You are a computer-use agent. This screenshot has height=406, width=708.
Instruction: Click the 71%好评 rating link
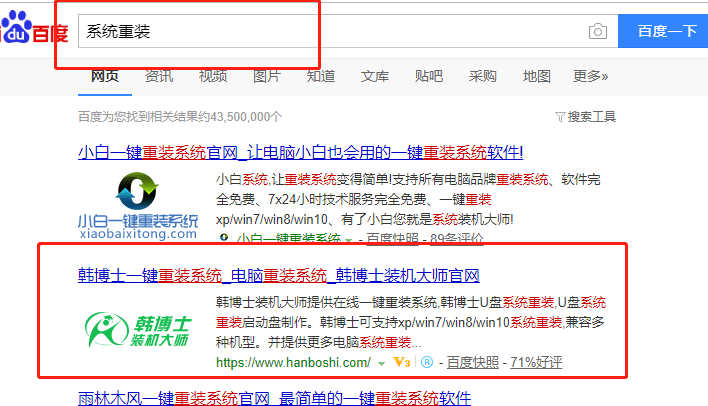536,362
